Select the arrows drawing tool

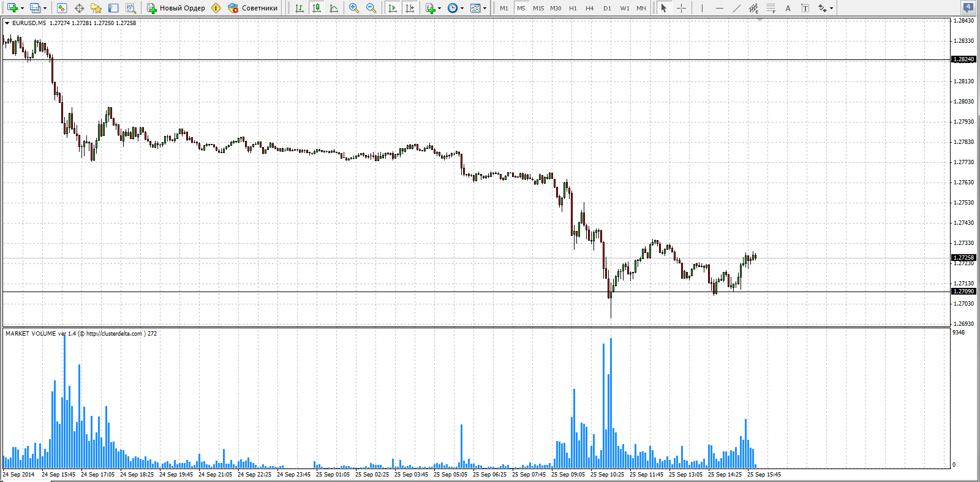822,8
